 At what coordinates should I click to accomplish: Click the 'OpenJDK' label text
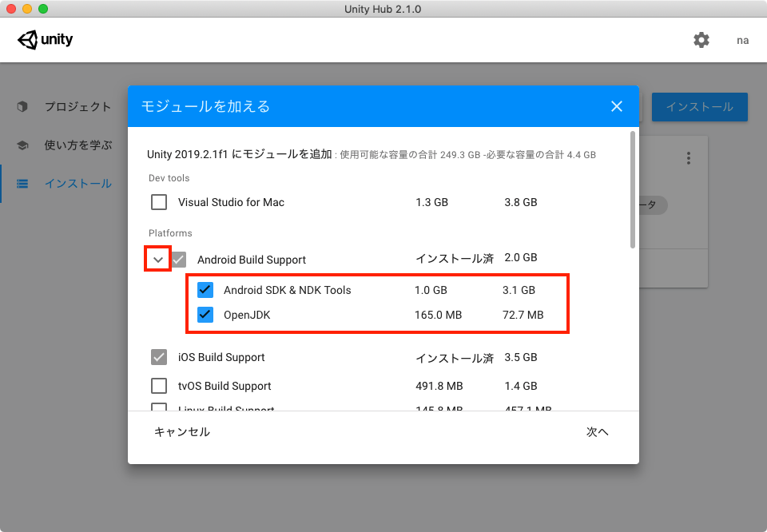[x=247, y=315]
